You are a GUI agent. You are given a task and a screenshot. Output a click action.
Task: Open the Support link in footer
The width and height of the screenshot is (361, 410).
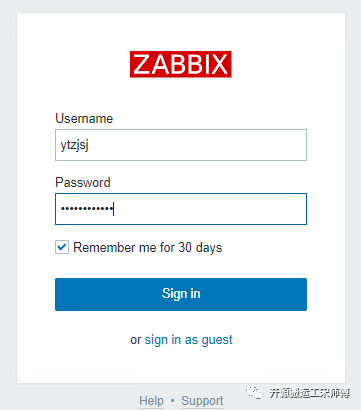202,401
